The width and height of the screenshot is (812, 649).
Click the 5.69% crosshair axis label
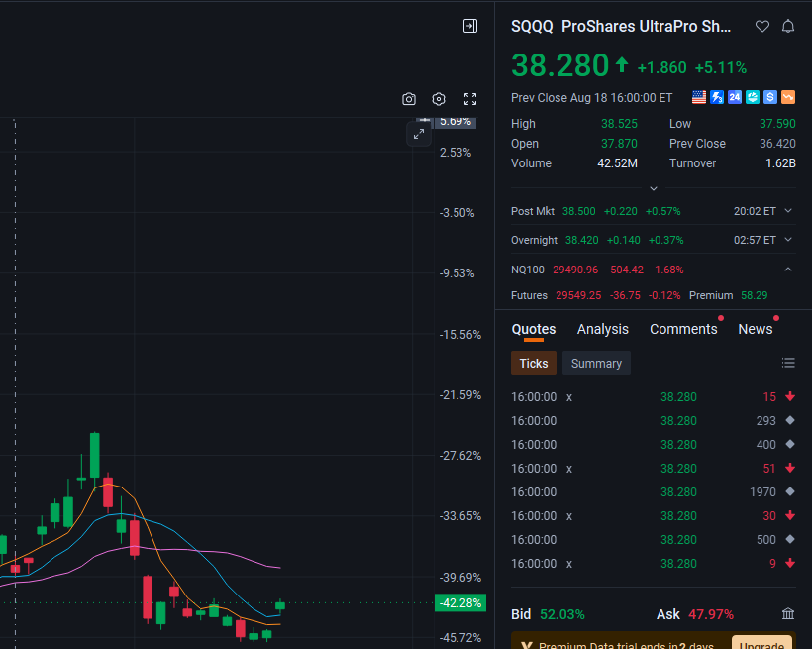pos(456,122)
